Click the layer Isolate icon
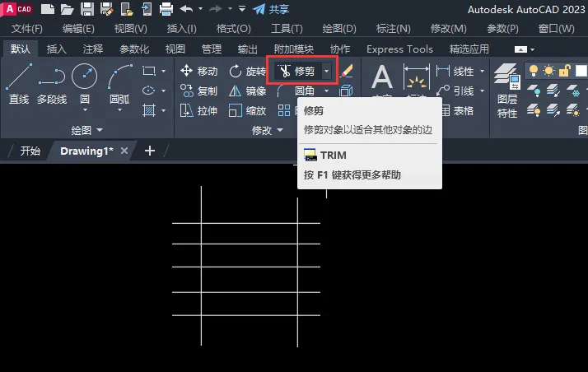The height and width of the screenshot is (372, 588). click(553, 91)
